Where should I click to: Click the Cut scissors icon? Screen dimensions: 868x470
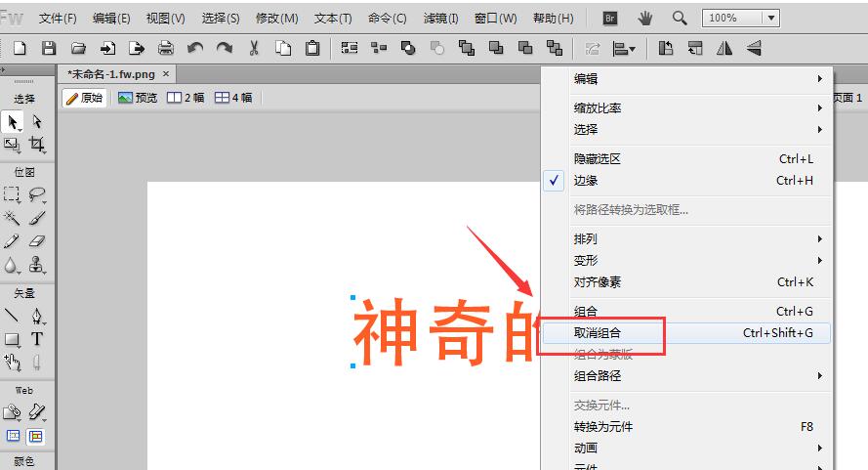pyautogui.click(x=254, y=48)
